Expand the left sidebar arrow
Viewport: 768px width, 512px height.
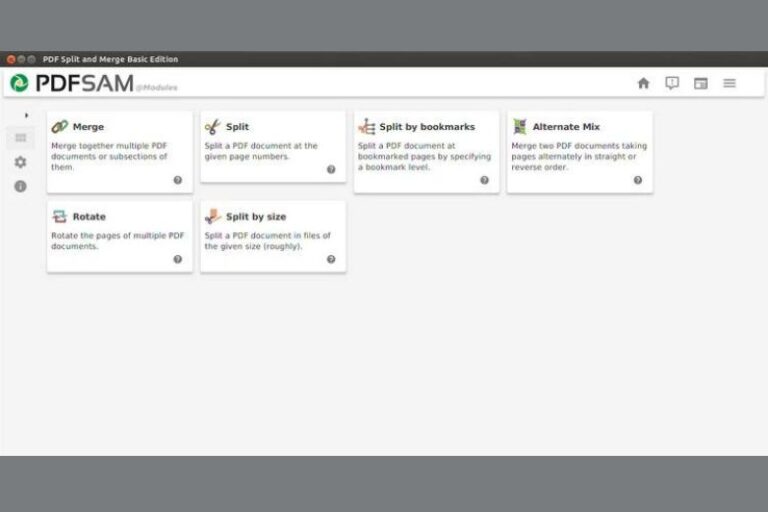click(x=26, y=115)
